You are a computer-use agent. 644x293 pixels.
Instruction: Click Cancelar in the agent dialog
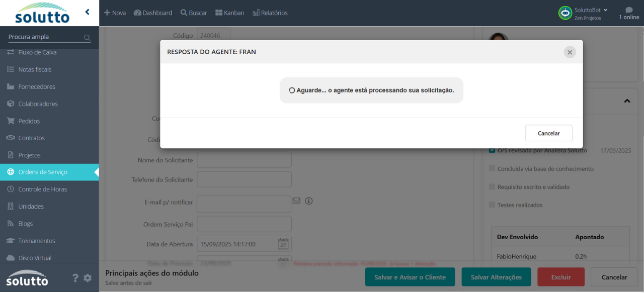point(548,133)
